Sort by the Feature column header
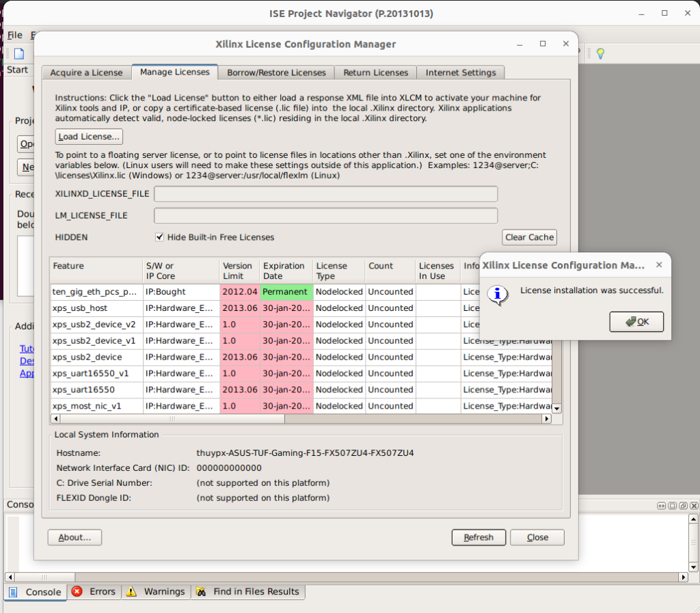 tap(96, 271)
